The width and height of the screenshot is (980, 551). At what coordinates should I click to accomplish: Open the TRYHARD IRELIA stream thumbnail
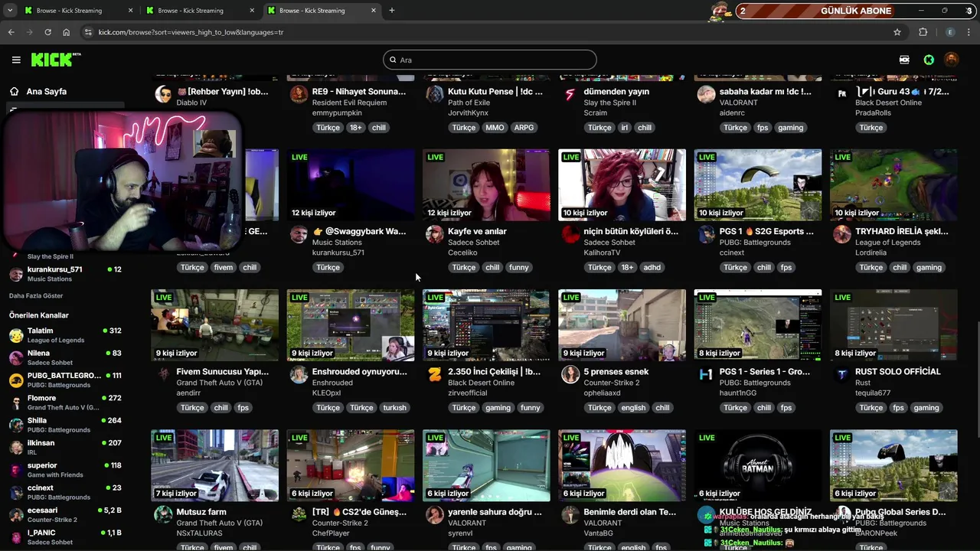(893, 184)
